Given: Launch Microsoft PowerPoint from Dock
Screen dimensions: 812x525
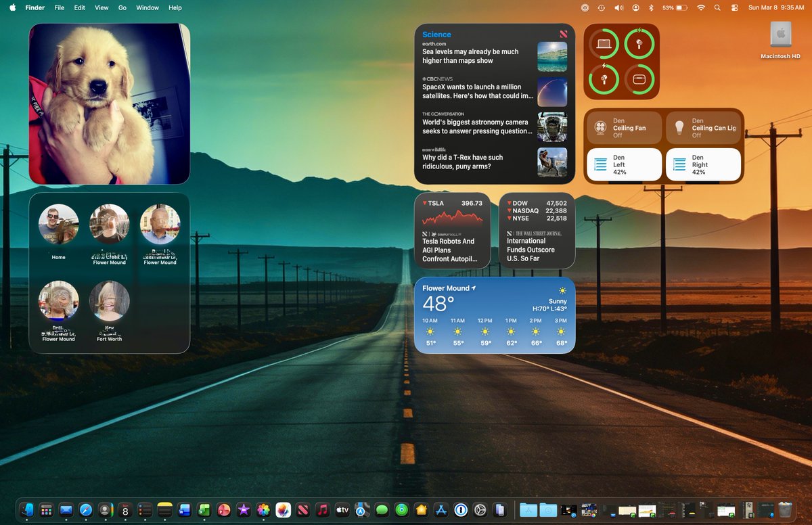Looking at the screenshot, I should (x=224, y=510).
